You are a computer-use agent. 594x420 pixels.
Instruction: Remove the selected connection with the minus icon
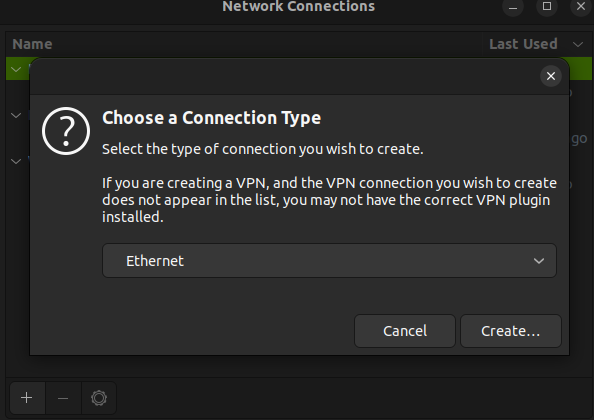point(63,398)
